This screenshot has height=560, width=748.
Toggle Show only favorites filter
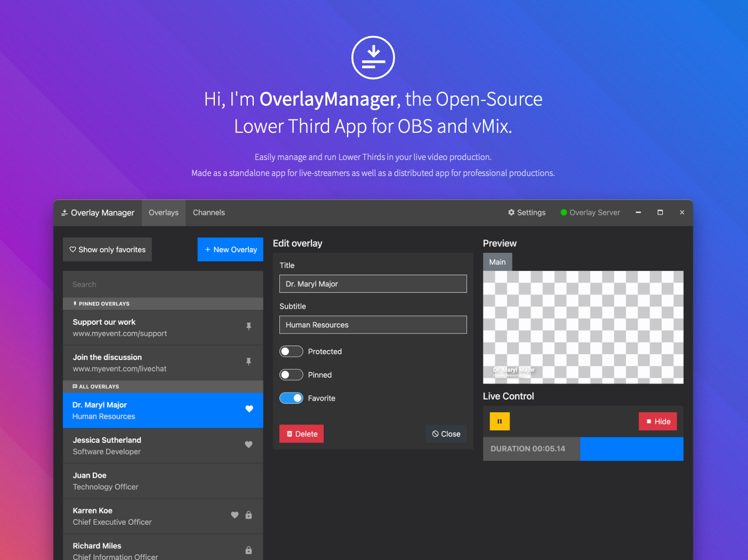pyautogui.click(x=107, y=250)
